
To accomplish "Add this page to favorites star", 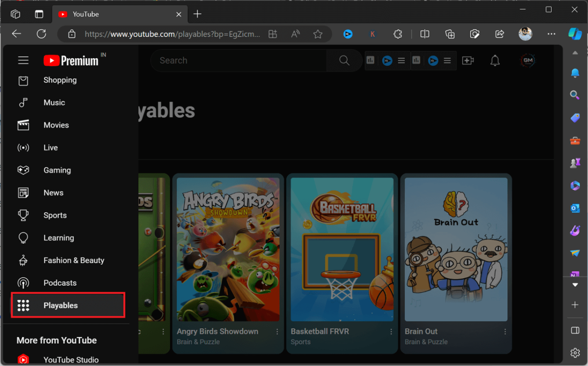I will coord(318,34).
